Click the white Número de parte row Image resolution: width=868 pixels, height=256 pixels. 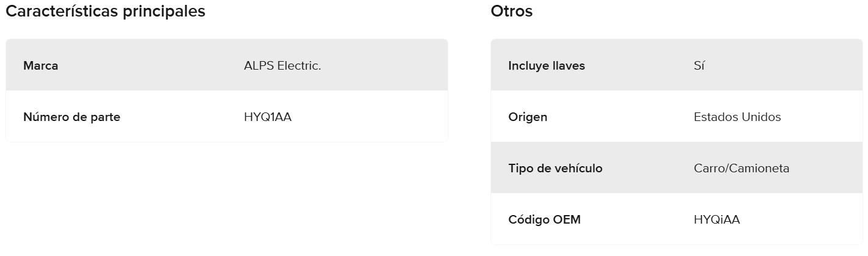click(366, 117)
